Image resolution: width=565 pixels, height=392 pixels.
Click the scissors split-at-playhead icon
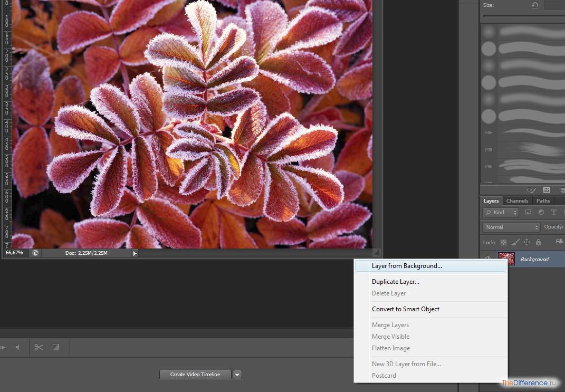coord(39,347)
